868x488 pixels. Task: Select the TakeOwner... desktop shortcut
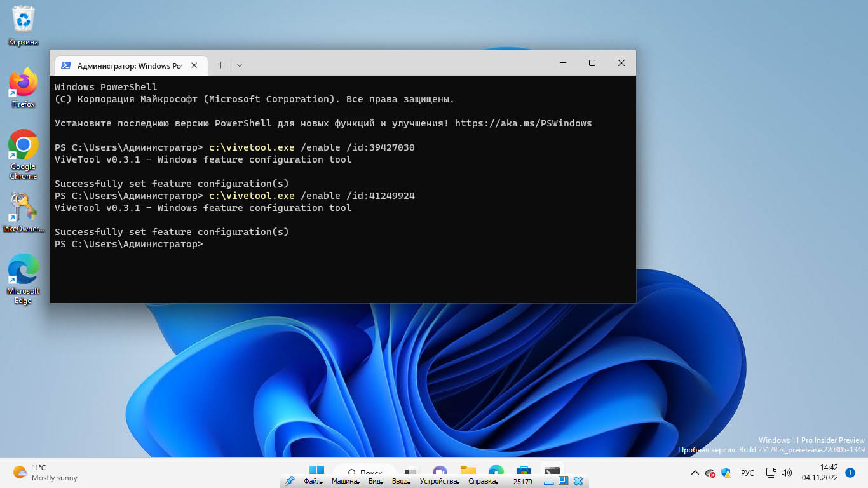(x=24, y=213)
